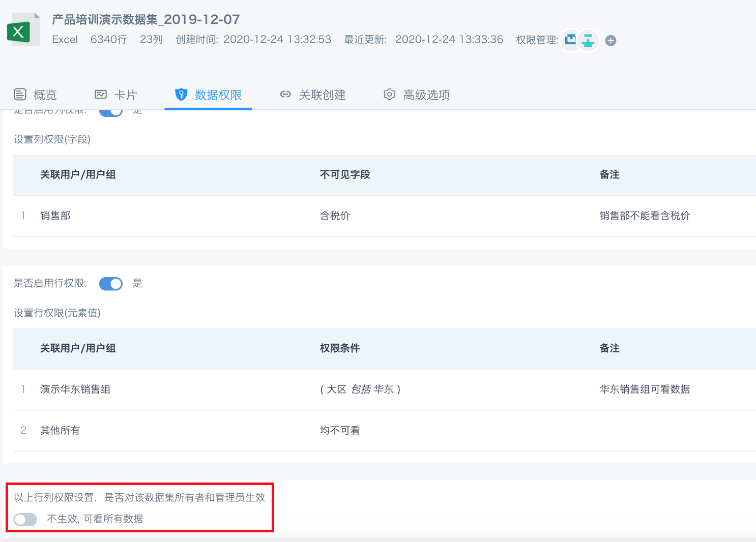Viewport: 756px width, 542px height.
Task: Select the 销售部 column permission row
Action: coord(55,216)
